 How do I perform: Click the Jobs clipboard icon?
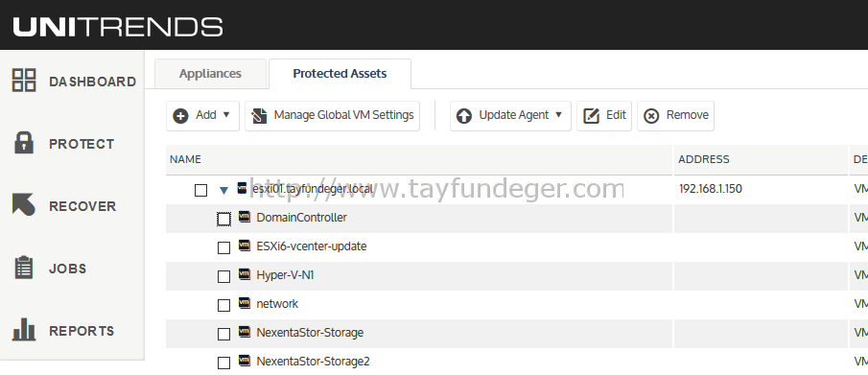click(23, 268)
